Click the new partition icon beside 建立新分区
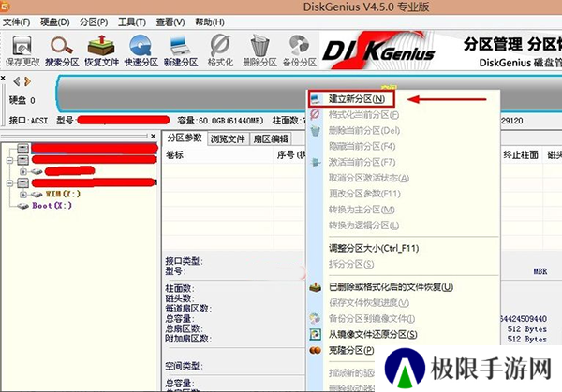Screen dimensions: 562x392 point(315,99)
